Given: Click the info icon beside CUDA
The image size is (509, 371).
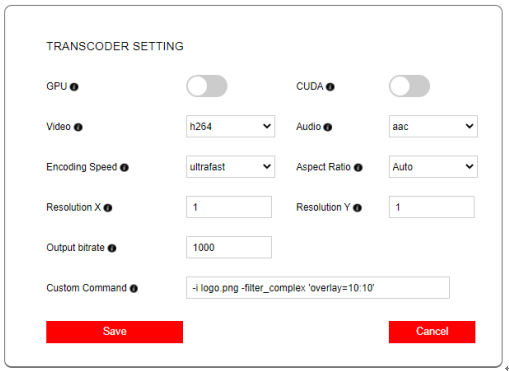Looking at the screenshot, I should pyautogui.click(x=330, y=87).
